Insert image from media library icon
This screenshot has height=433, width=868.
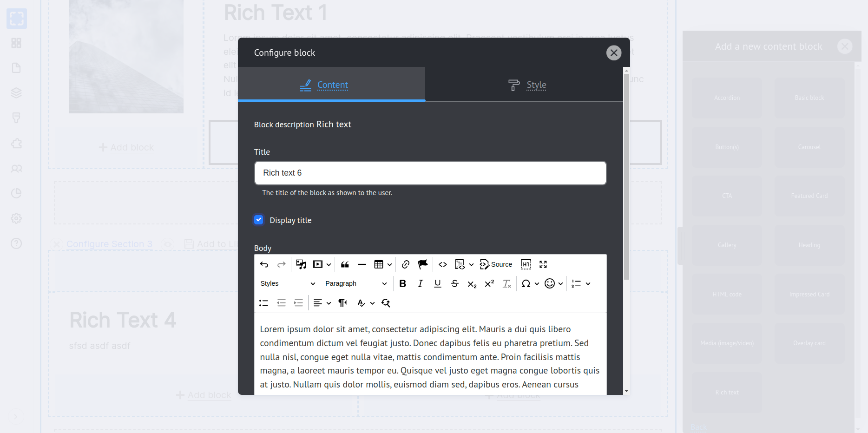301,264
